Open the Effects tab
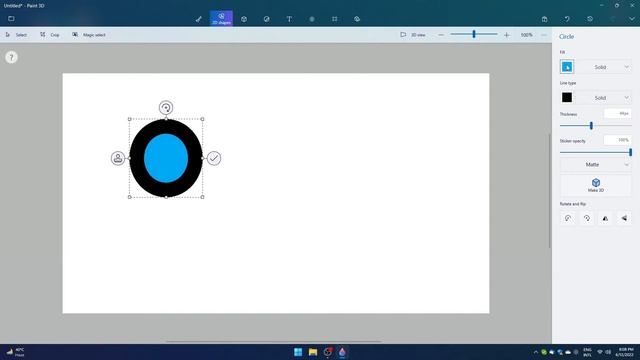Viewport: 640px width, 360px height. pyautogui.click(x=312, y=19)
